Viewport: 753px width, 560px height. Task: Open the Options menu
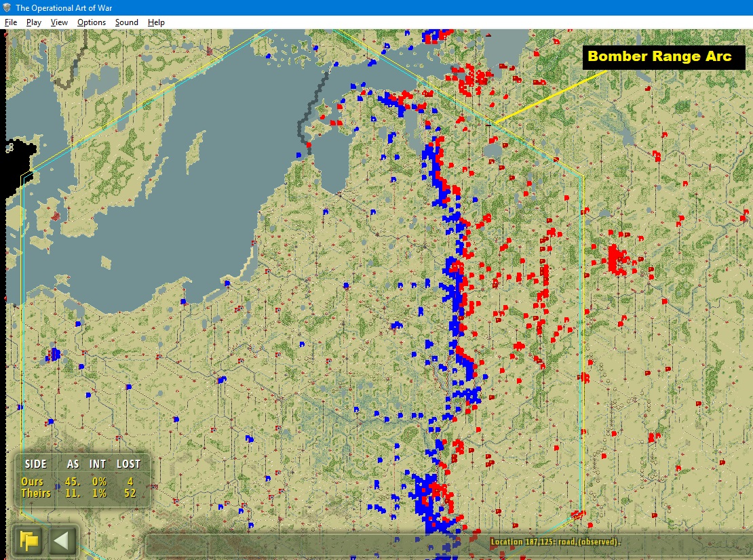click(x=92, y=22)
